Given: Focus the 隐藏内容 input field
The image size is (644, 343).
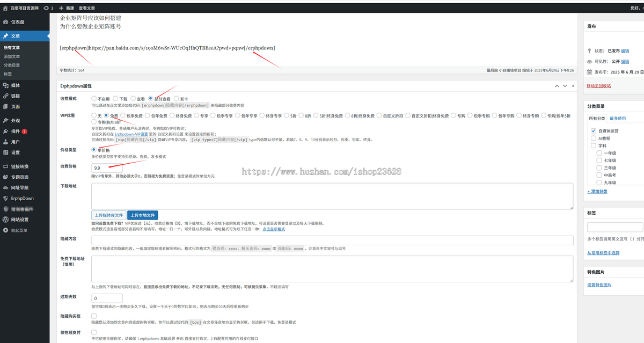Looking at the screenshot, I should coord(332,240).
